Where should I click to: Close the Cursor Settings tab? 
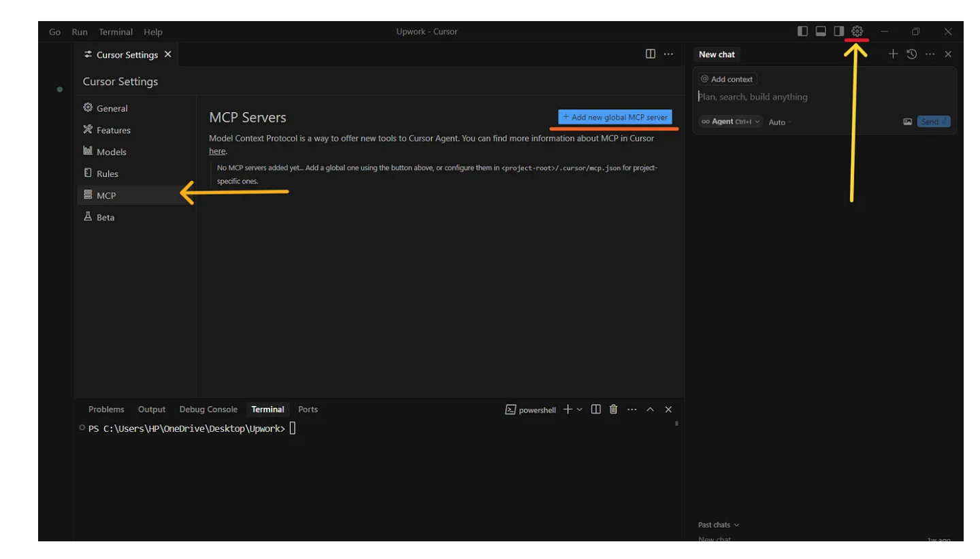168,54
